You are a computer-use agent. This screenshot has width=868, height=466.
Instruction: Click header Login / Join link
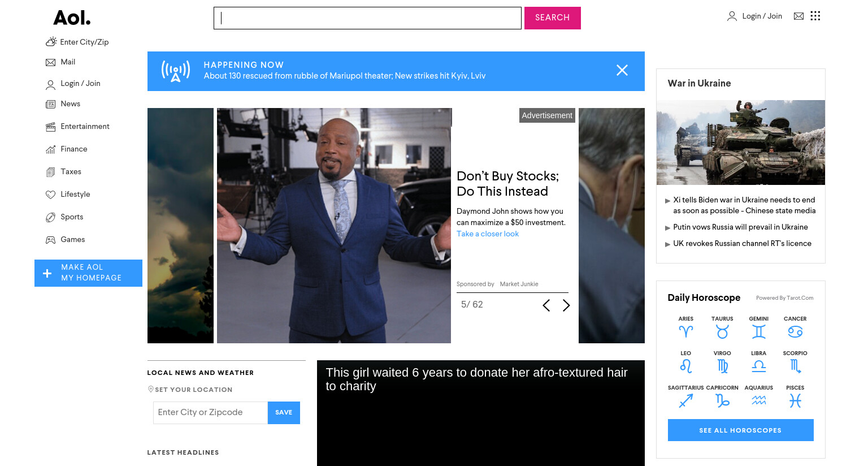point(762,16)
